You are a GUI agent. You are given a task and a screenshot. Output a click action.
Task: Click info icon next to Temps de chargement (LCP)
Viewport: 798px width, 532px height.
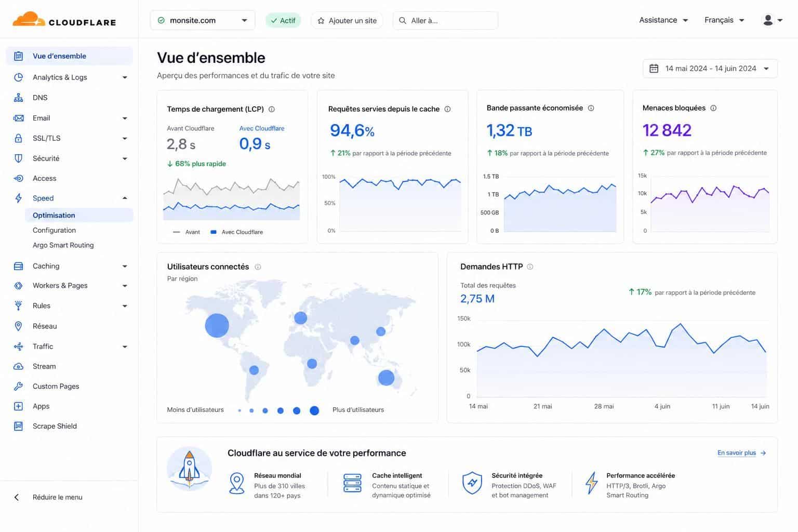(271, 109)
